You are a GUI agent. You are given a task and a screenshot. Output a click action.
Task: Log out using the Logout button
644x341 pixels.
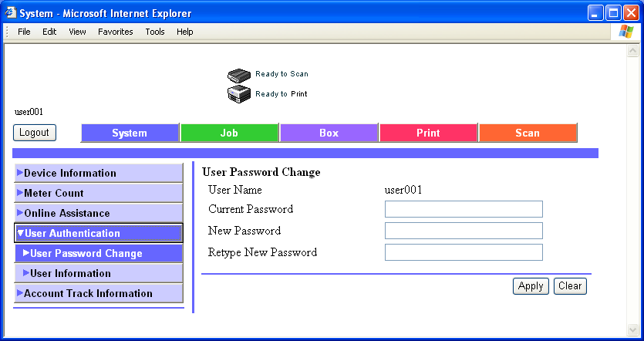click(x=35, y=133)
